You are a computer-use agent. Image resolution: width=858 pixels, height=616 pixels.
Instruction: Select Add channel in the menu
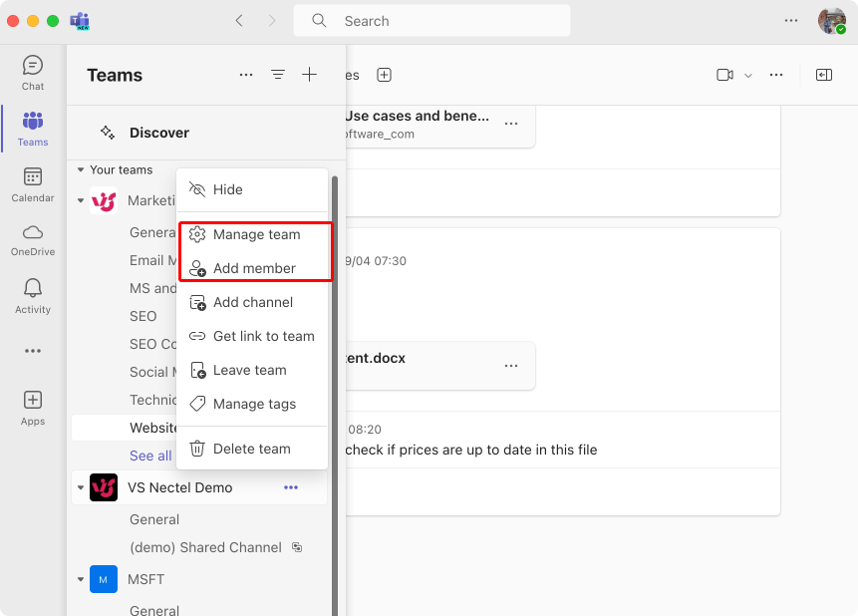coord(252,302)
